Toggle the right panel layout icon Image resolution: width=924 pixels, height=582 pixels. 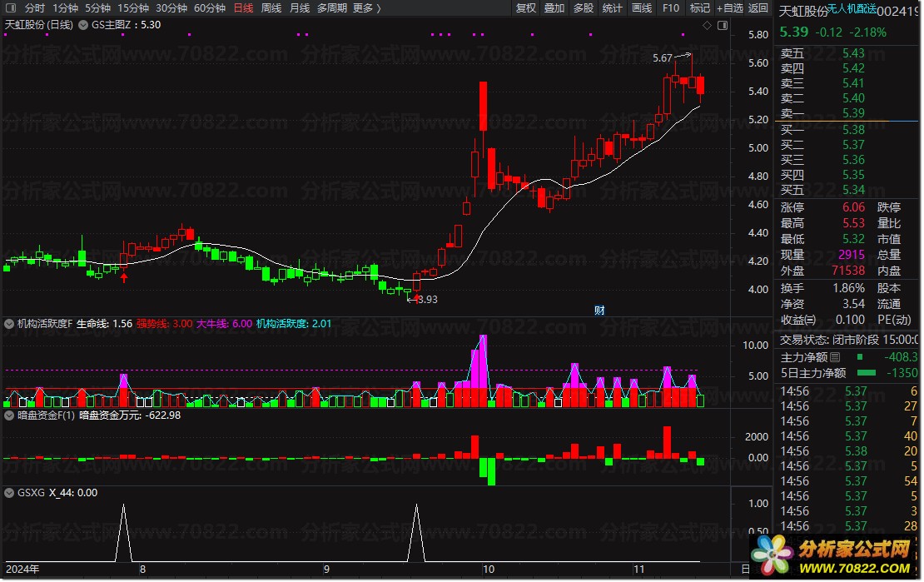pyautogui.click(x=723, y=25)
